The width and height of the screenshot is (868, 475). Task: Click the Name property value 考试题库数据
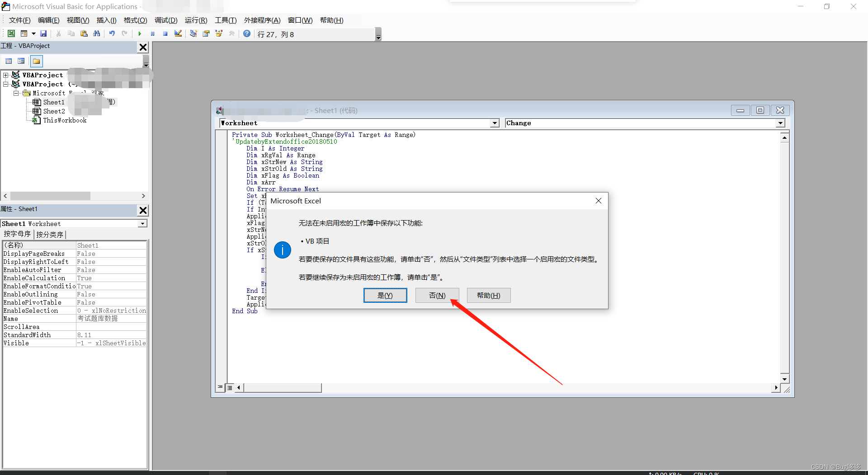click(111, 319)
